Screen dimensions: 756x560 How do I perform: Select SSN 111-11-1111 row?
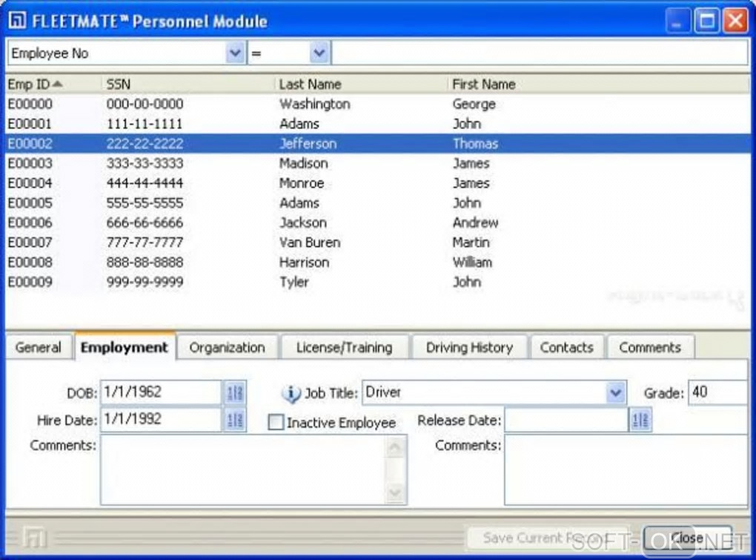pyautogui.click(x=377, y=123)
